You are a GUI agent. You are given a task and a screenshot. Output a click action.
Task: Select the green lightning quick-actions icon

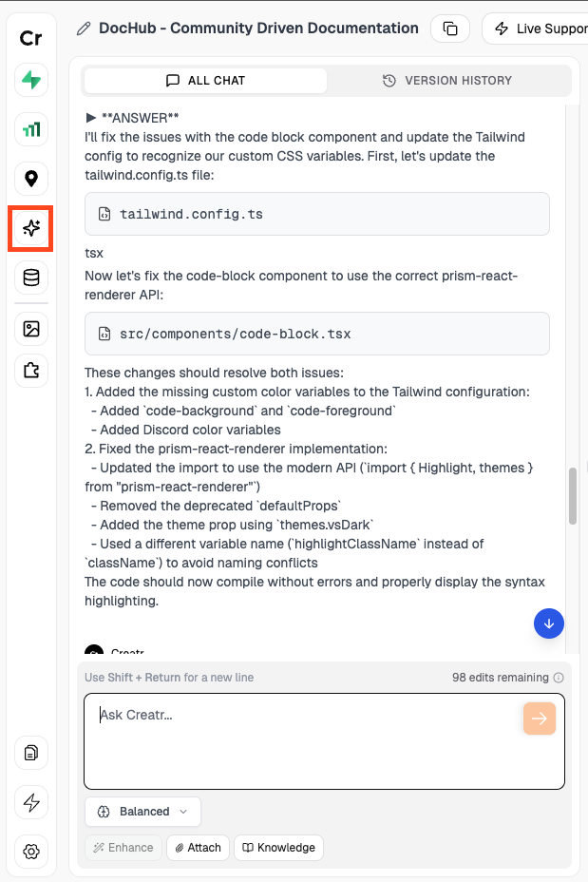coord(30,81)
